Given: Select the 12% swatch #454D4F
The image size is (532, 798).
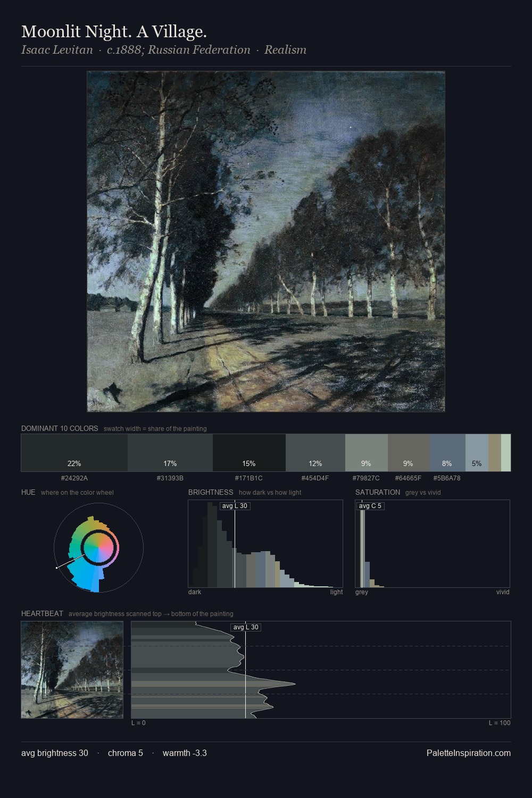Looking at the screenshot, I should tap(315, 453).
